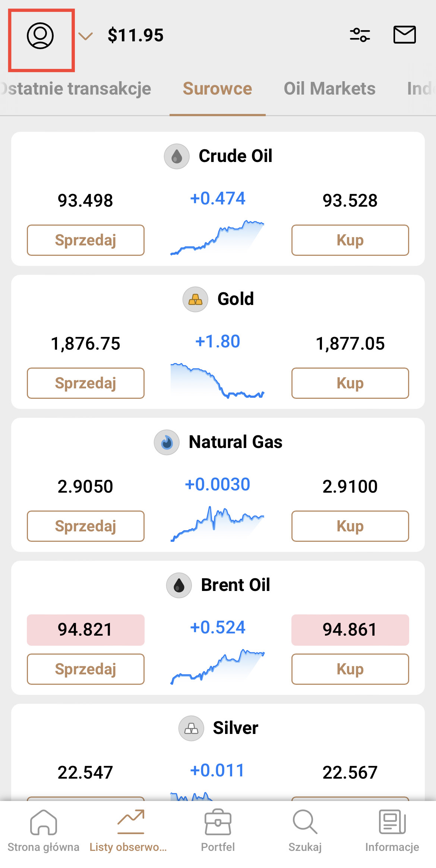Tap the Natural Gas flame icon
436x868 pixels.
tap(167, 442)
